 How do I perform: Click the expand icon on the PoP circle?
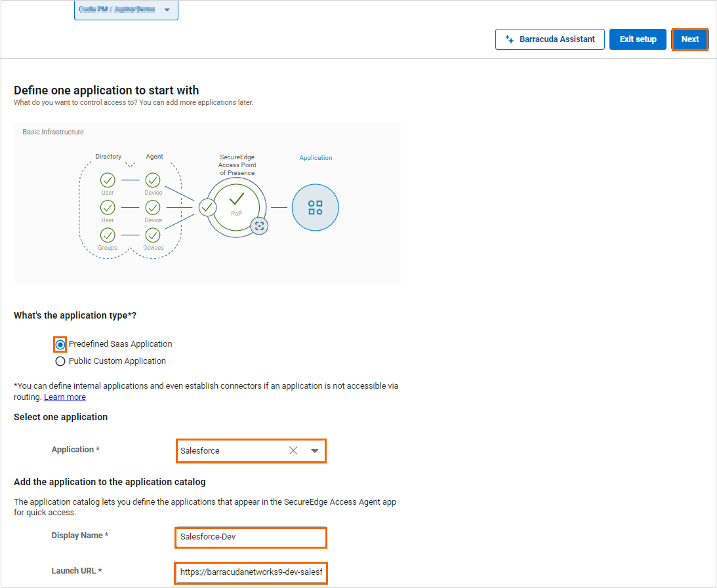click(259, 225)
